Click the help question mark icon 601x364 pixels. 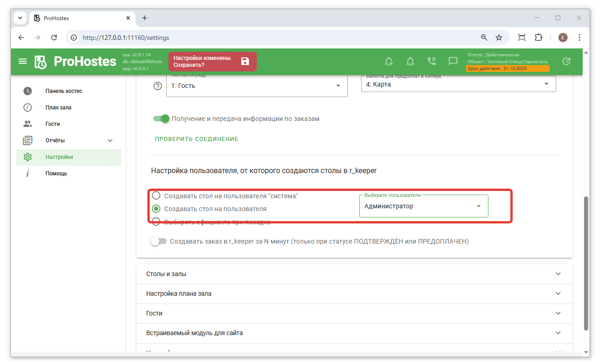[158, 86]
